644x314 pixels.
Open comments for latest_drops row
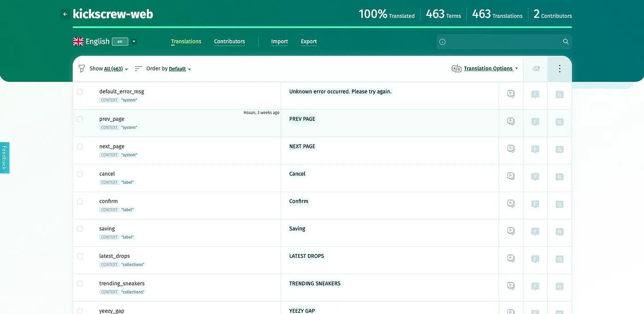511,258
